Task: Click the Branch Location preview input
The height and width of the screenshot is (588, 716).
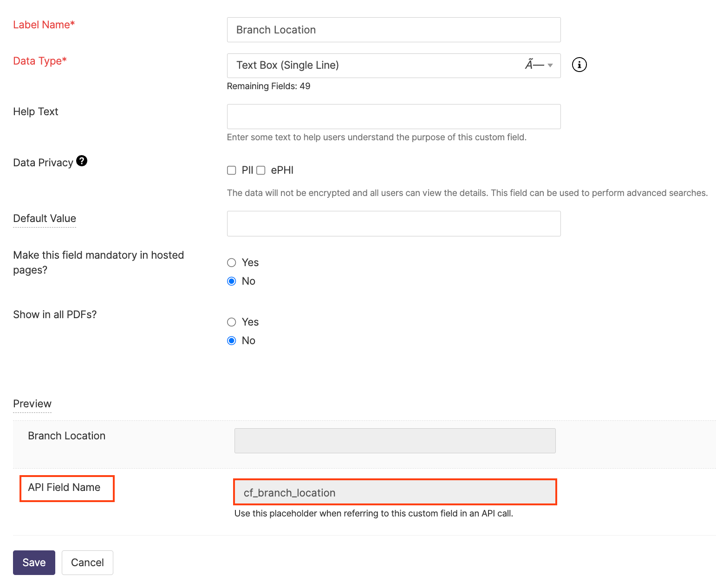Action: [395, 441]
